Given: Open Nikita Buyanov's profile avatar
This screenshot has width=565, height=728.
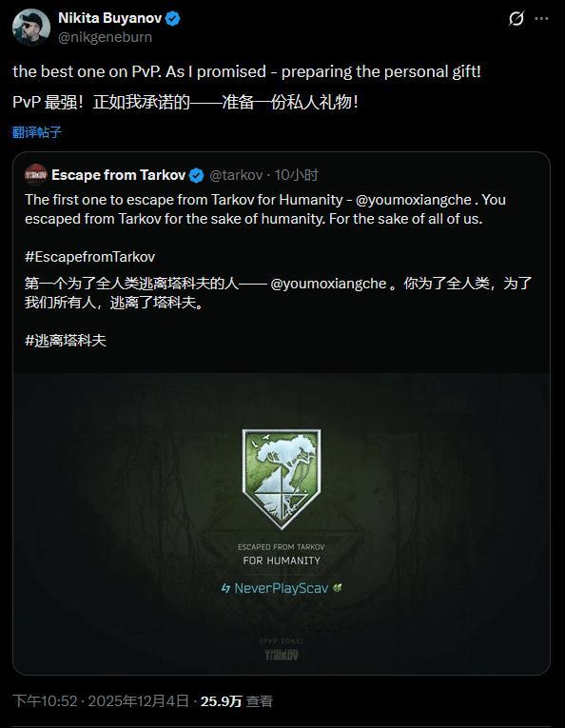Looking at the screenshot, I should [31, 28].
